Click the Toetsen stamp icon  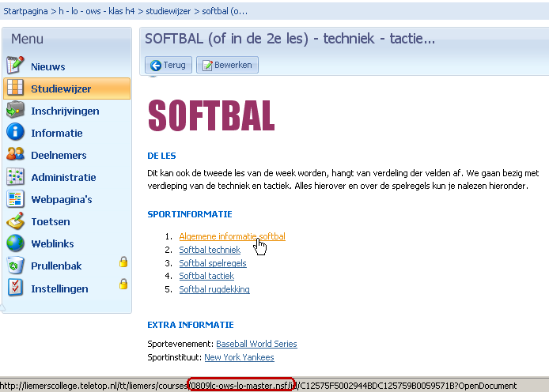[x=15, y=220]
